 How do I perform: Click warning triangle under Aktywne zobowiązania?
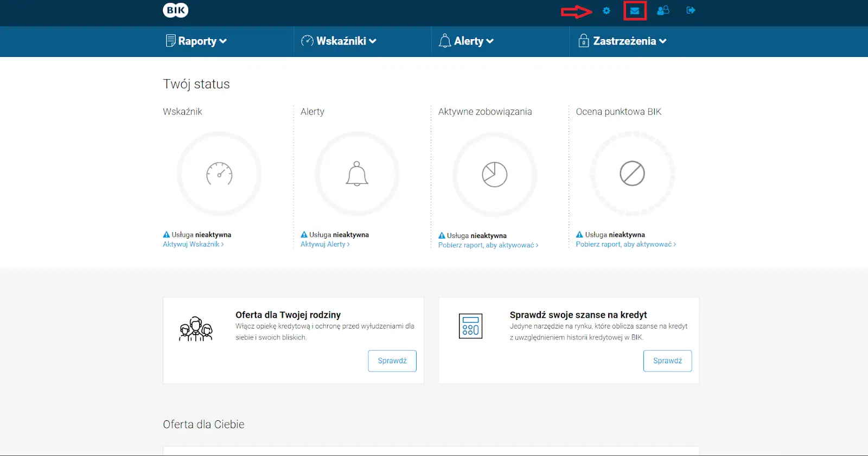[x=442, y=236]
